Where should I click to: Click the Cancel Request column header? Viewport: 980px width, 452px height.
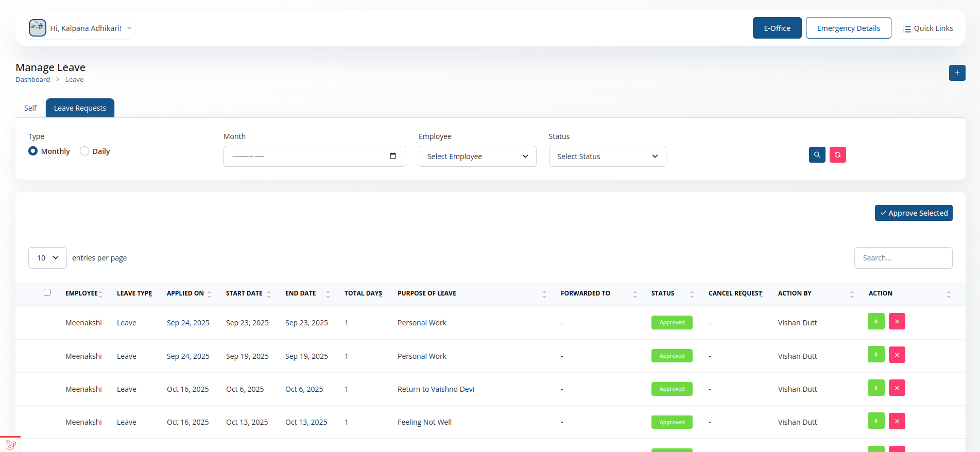(x=735, y=293)
